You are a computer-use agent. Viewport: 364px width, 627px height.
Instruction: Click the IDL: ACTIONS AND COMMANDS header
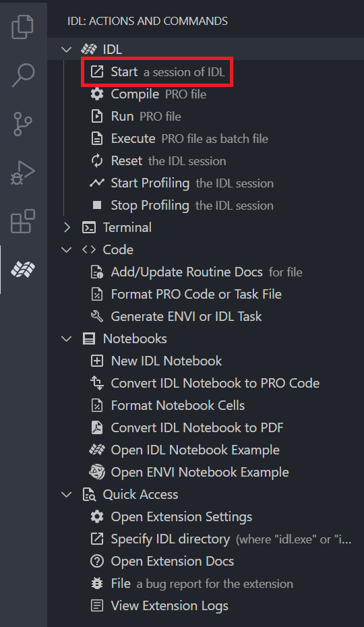148,21
